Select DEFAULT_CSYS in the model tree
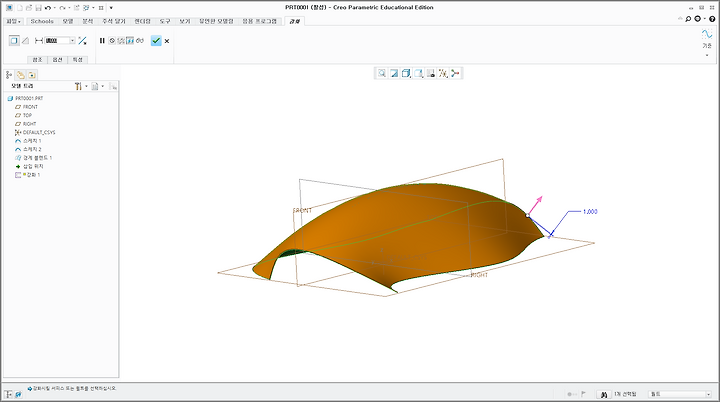Image resolution: width=720 pixels, height=402 pixels. pos(35,132)
